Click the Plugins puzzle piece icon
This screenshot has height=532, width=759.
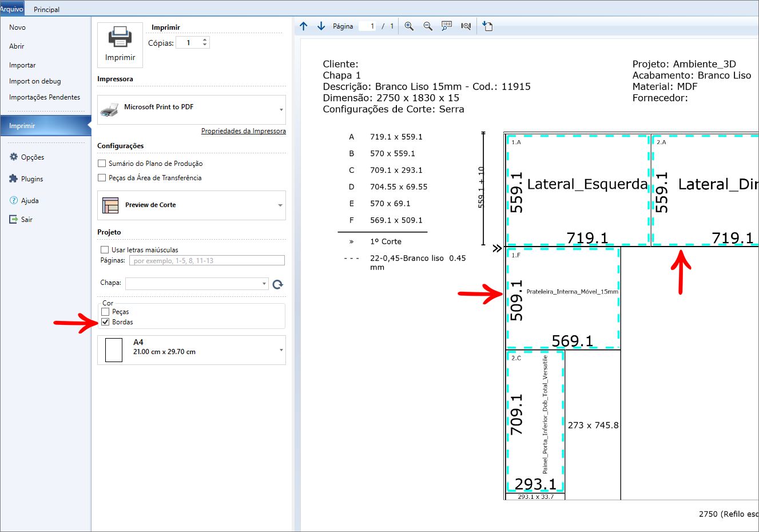point(14,178)
